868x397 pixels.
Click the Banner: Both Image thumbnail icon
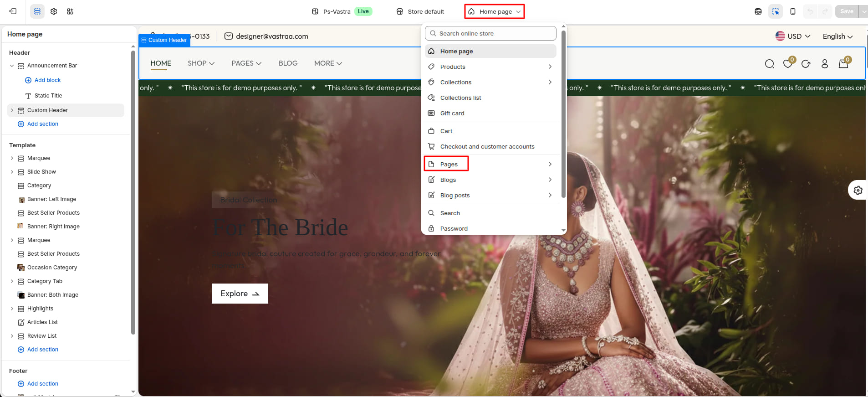click(21, 295)
